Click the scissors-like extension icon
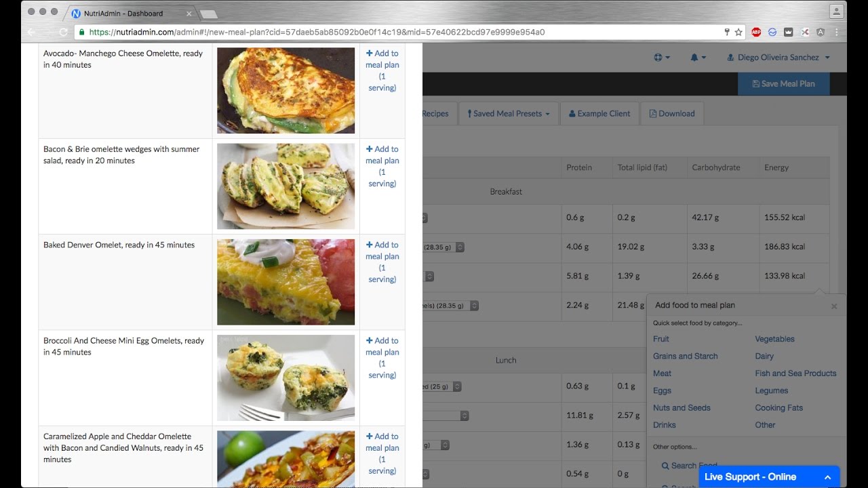This screenshot has height=488, width=868. point(805,32)
